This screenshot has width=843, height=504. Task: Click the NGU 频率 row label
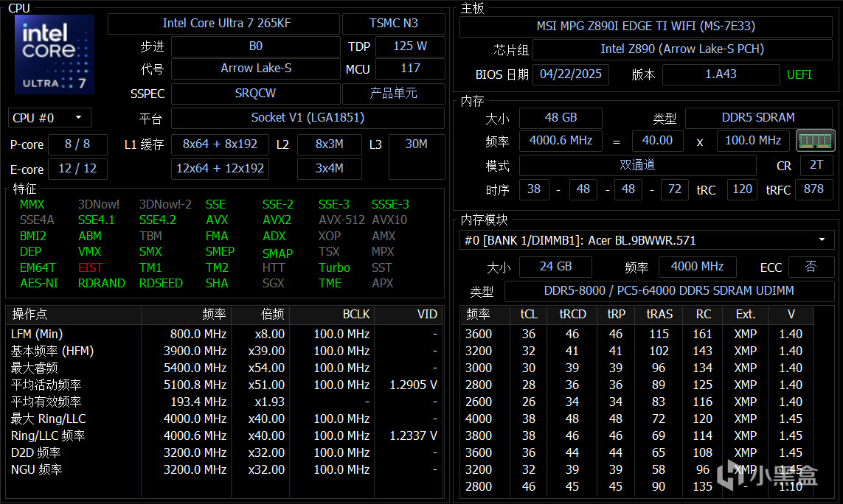[37, 469]
